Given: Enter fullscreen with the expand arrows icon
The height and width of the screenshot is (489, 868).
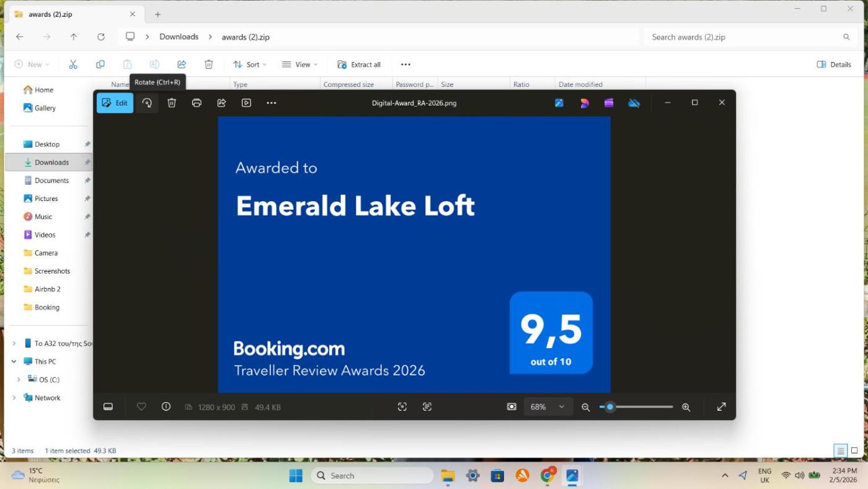Looking at the screenshot, I should (x=722, y=407).
